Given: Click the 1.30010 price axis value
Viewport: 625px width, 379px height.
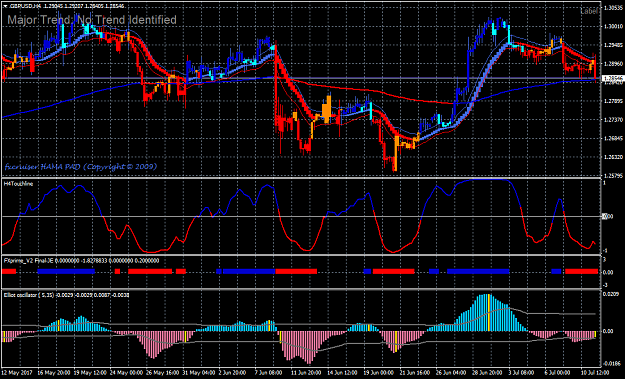Looking at the screenshot, I should coord(613,26).
